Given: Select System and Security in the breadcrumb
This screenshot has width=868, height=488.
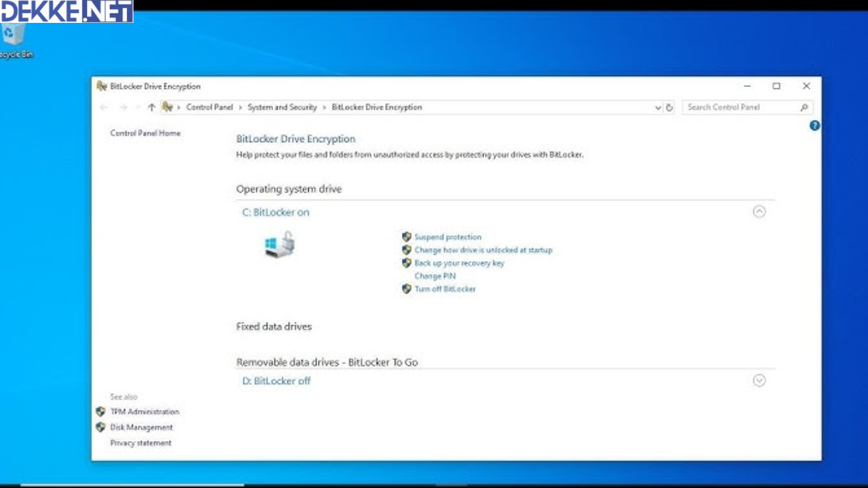Looking at the screenshot, I should (x=282, y=107).
